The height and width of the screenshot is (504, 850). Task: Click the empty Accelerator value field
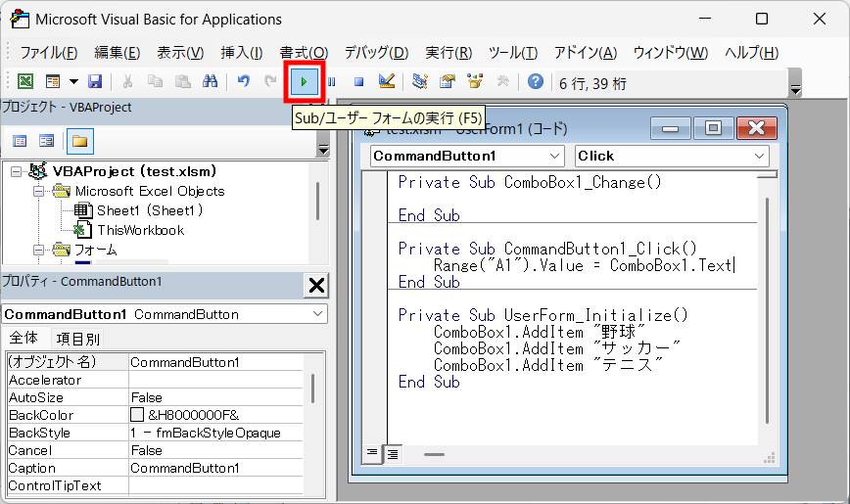[x=215, y=380]
